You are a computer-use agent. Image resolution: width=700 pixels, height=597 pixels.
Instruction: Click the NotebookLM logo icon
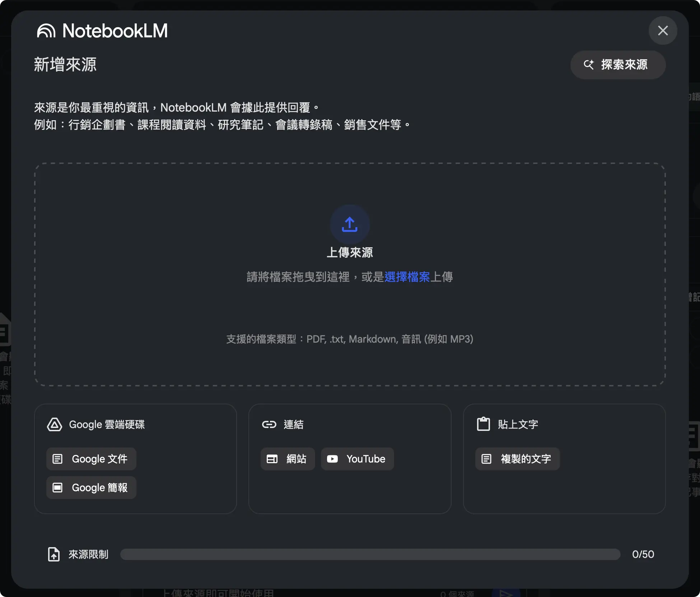(46, 31)
